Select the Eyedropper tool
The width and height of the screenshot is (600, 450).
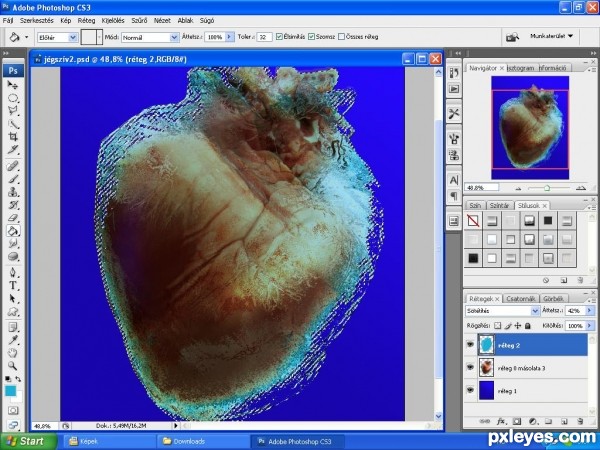click(13, 340)
